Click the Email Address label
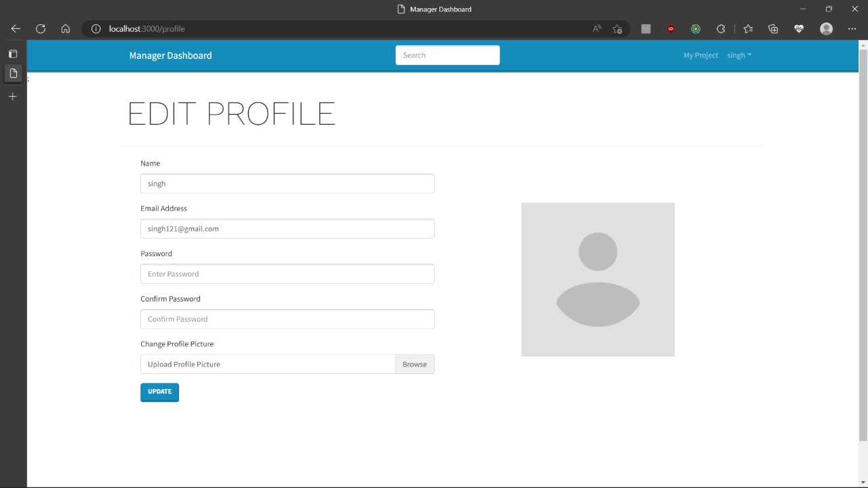868x488 pixels. [163, 208]
